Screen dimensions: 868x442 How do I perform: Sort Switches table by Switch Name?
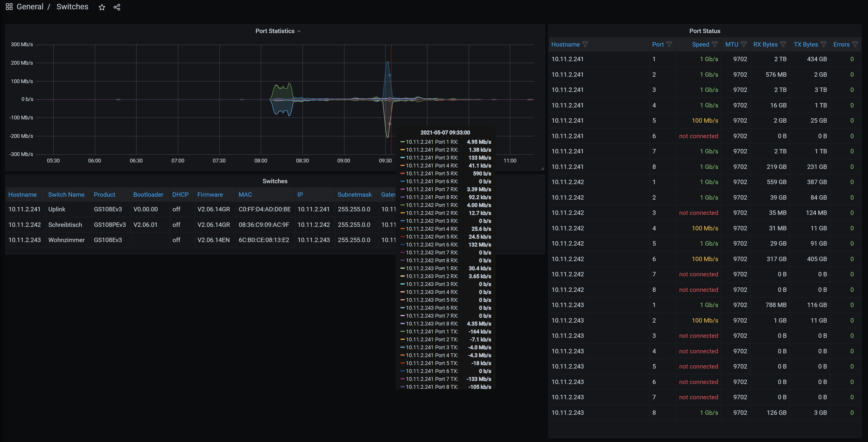pyautogui.click(x=66, y=195)
